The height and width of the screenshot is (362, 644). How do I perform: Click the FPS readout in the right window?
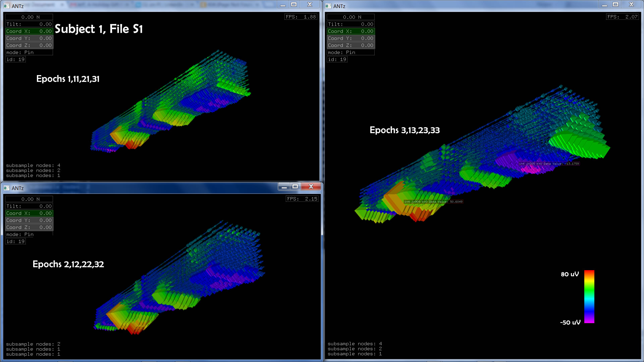click(623, 17)
